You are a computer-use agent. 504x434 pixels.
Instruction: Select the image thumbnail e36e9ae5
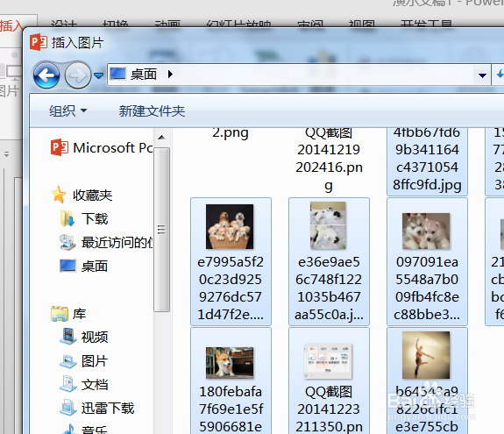(328, 225)
